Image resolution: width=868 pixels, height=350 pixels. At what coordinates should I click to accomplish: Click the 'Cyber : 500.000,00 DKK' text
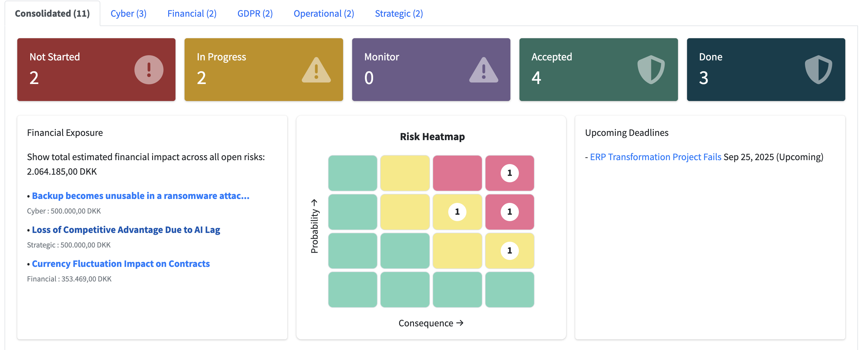point(64,211)
